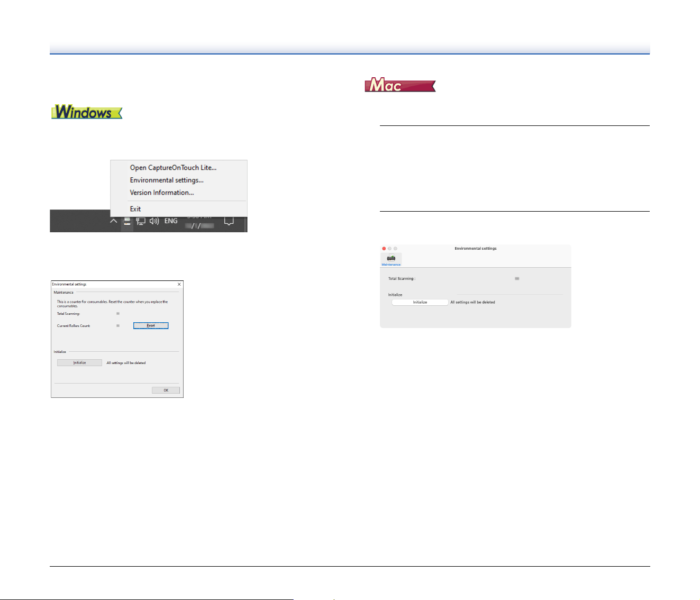Image resolution: width=700 pixels, height=600 pixels.
Task: Click the Windows dialog's Environmental settings title bar text
Action: 69,285
